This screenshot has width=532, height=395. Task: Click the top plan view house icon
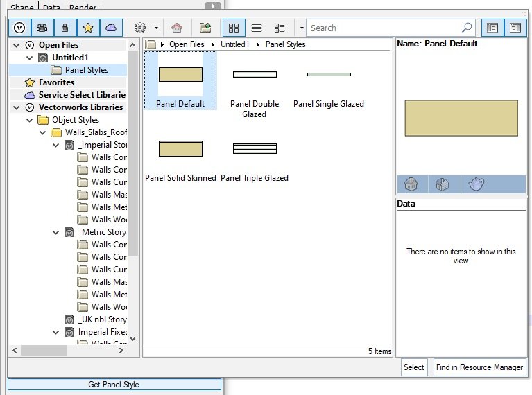click(x=411, y=184)
